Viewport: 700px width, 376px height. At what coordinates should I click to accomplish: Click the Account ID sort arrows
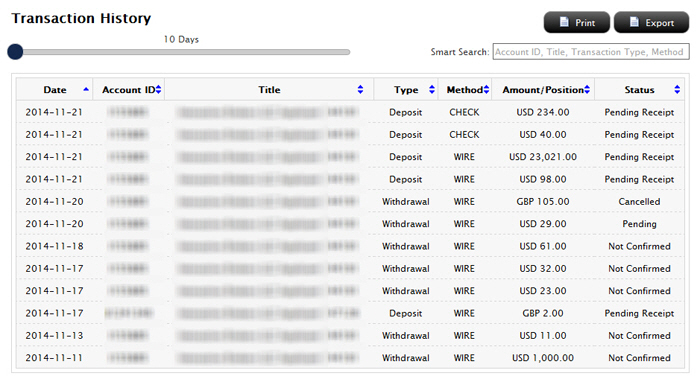(158, 89)
